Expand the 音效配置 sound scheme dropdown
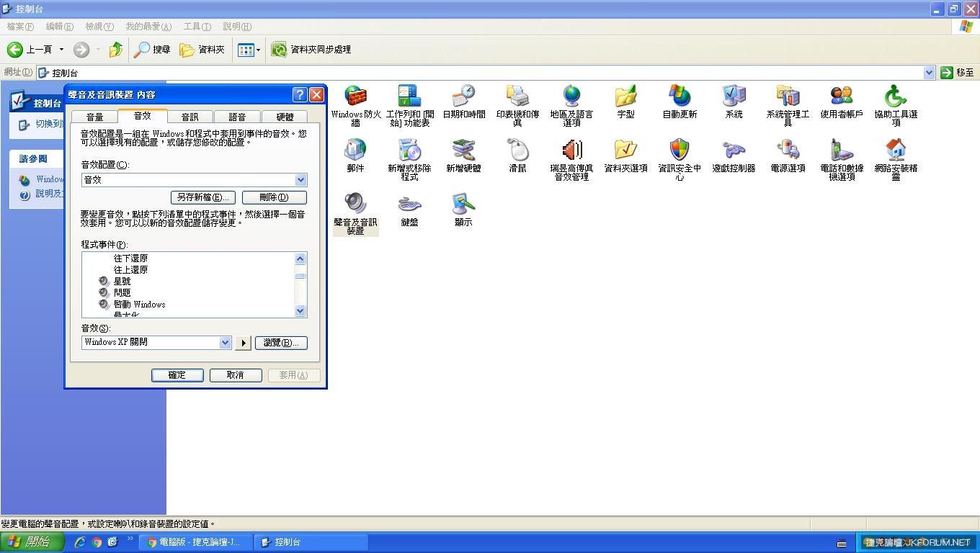This screenshot has width=980, height=553. pyautogui.click(x=300, y=180)
